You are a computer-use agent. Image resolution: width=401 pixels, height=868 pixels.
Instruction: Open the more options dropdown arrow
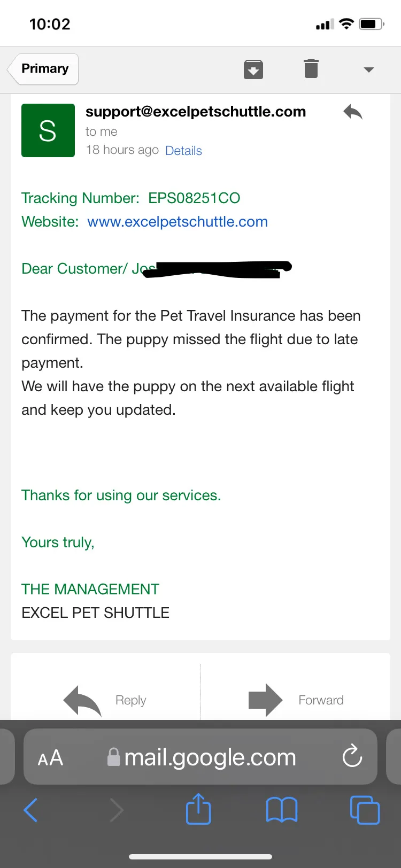[368, 69]
